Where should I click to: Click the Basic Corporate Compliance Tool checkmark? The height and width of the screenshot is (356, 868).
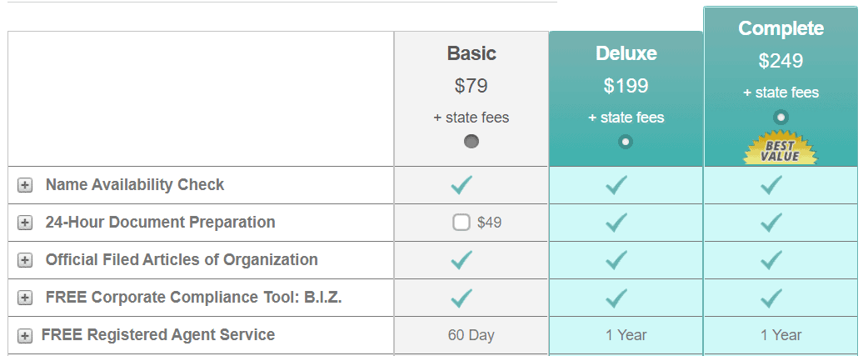tap(461, 298)
